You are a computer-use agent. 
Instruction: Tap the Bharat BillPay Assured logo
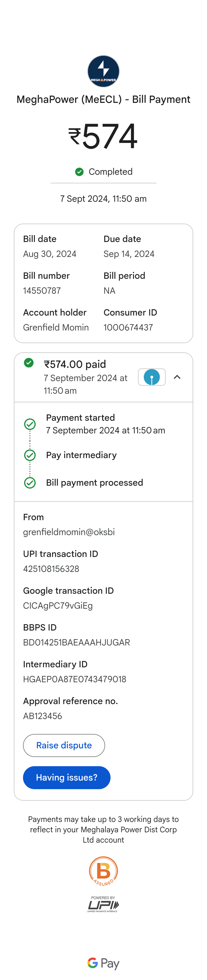[103, 871]
